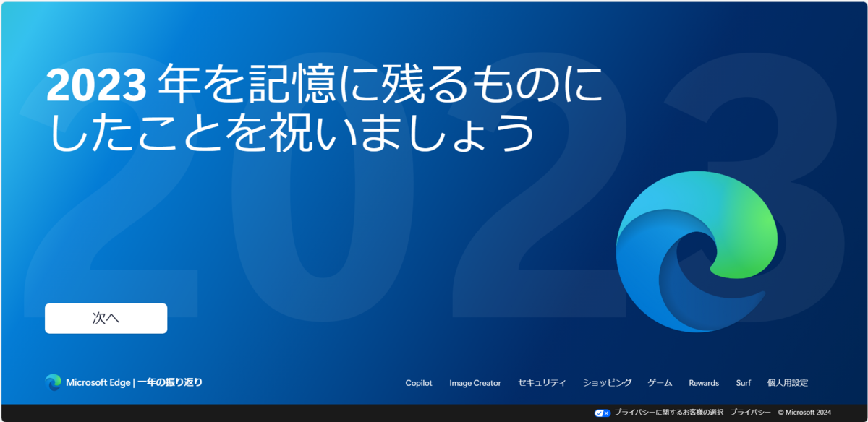Select the セキュリティ navigation item
Viewport: 868px width, 422px height.
pyautogui.click(x=542, y=383)
